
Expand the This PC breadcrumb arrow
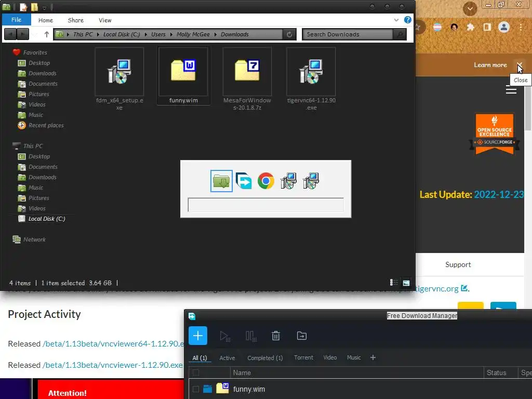tap(98, 34)
